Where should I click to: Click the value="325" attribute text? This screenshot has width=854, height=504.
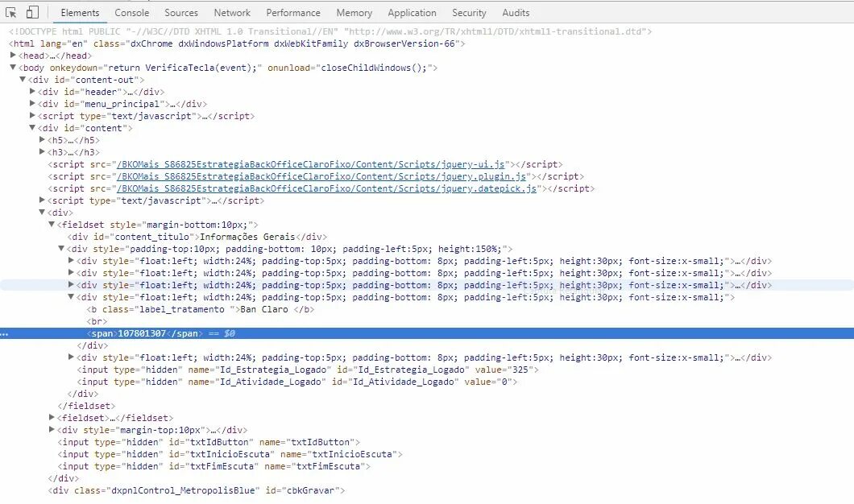[x=504, y=370]
